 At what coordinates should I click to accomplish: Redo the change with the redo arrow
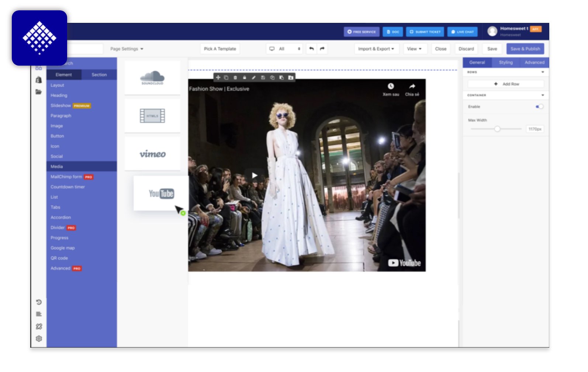tap(322, 49)
